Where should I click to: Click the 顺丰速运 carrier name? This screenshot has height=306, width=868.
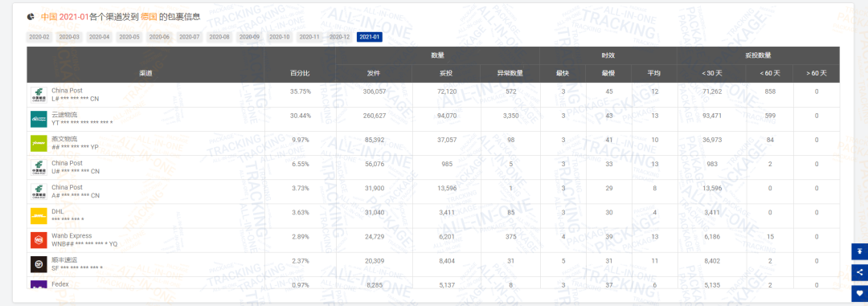pos(65,260)
